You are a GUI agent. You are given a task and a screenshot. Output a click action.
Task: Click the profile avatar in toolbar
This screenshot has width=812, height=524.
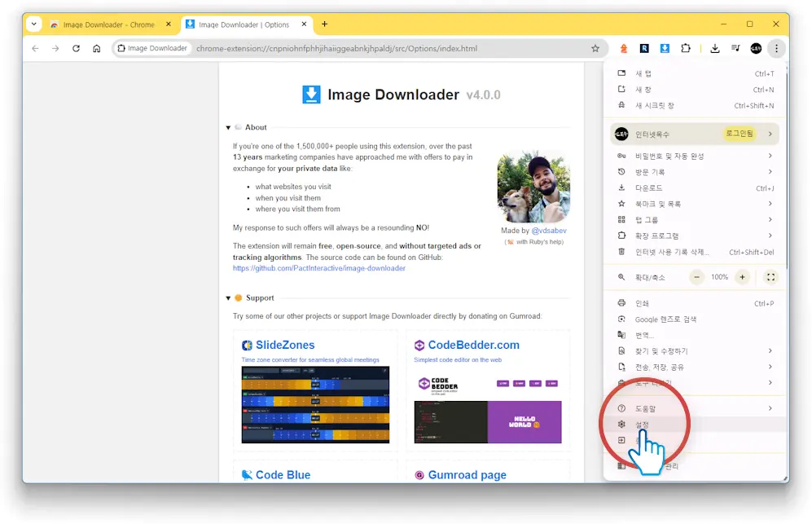756,48
